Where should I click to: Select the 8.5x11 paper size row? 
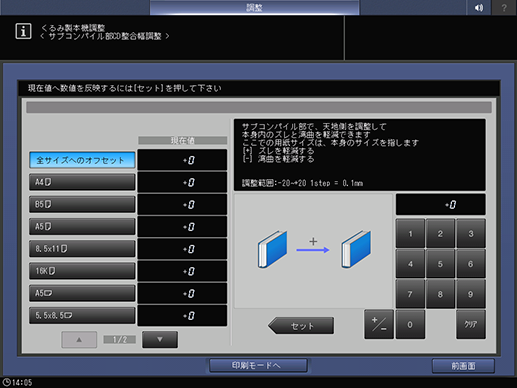coord(82,249)
